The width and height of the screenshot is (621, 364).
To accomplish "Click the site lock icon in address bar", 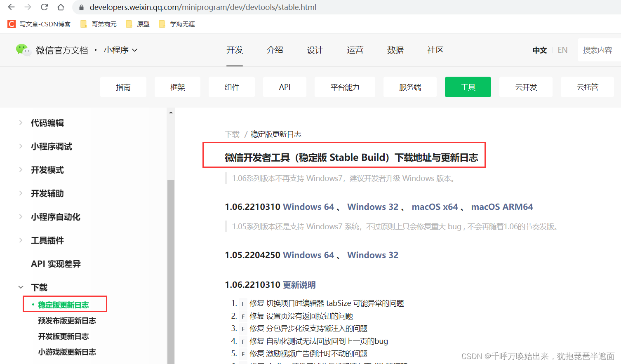I will (x=81, y=7).
